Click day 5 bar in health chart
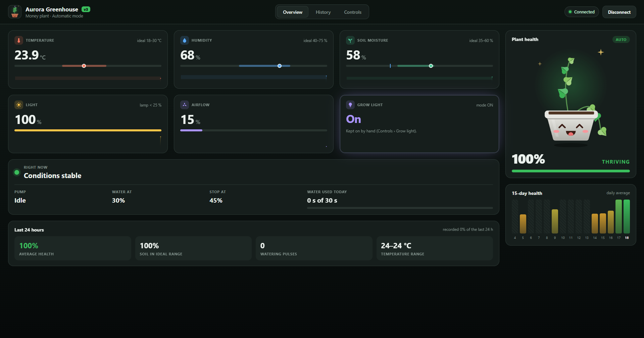 (523, 224)
